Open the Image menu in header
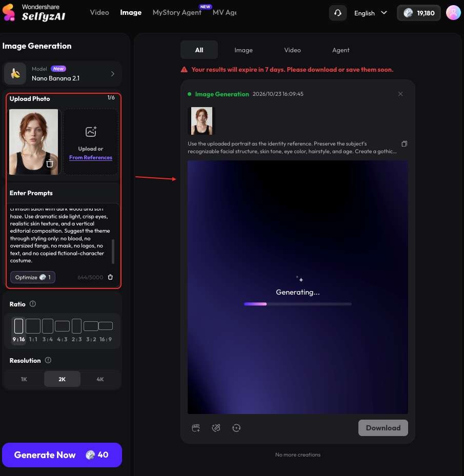This screenshot has height=476, width=464. [131, 12]
